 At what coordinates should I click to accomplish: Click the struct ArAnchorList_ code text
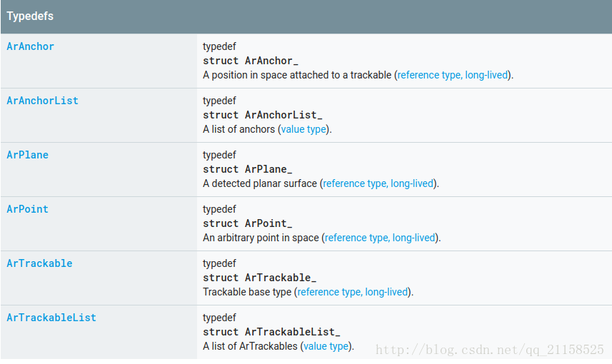[263, 115]
